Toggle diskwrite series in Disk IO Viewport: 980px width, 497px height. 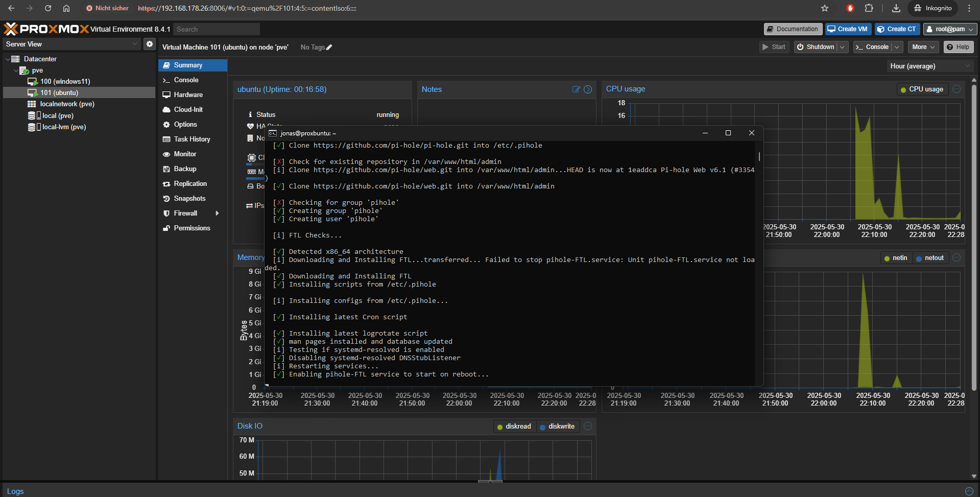[558, 427]
